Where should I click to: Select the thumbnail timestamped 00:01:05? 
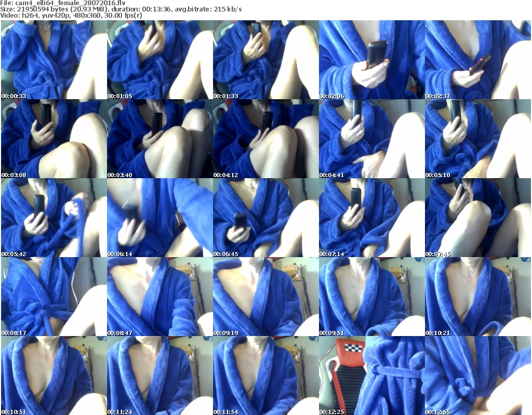pyautogui.click(x=160, y=60)
